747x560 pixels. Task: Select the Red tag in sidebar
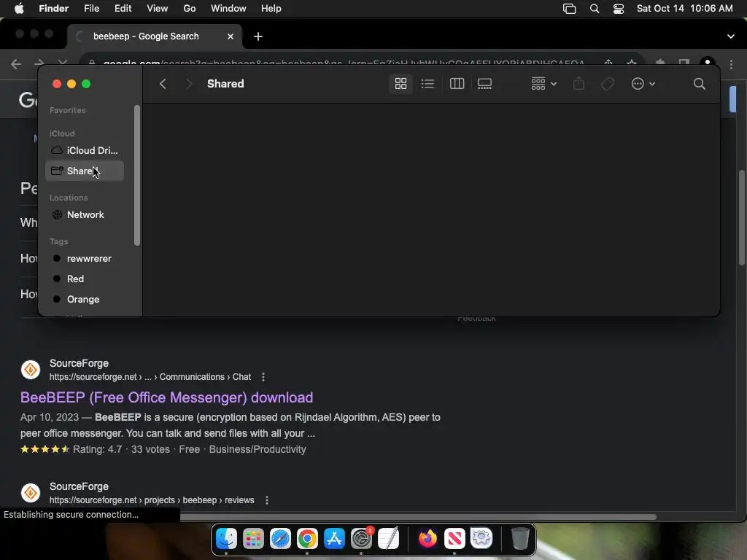[85, 279]
